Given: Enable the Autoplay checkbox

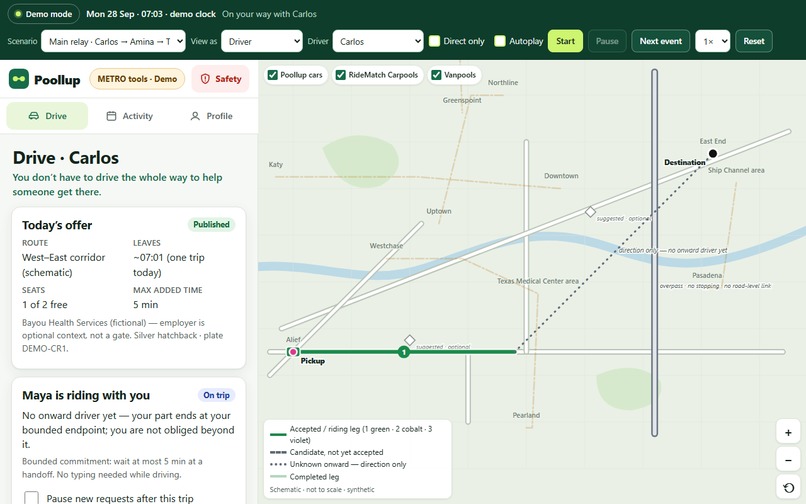Looking at the screenshot, I should point(500,41).
